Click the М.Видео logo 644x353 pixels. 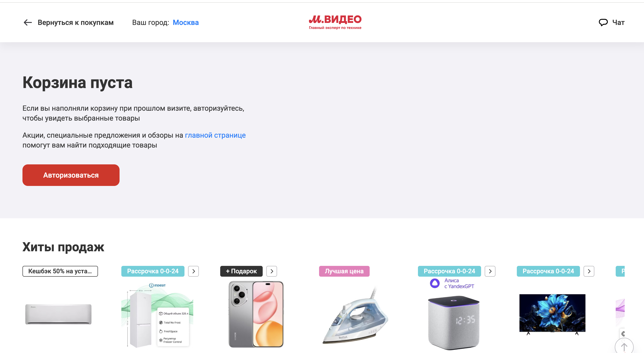click(335, 22)
